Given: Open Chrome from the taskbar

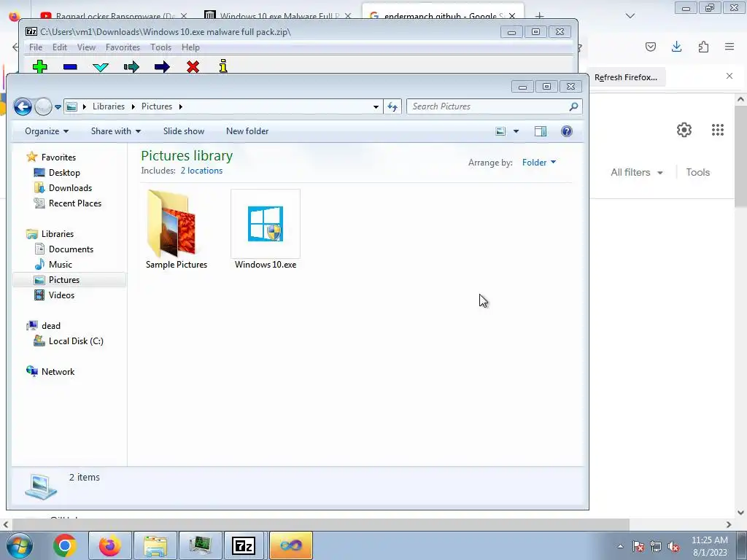Looking at the screenshot, I should (x=65, y=545).
